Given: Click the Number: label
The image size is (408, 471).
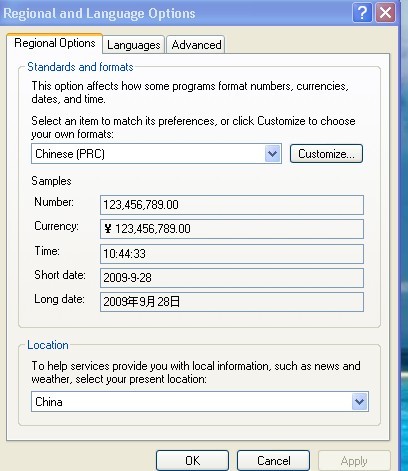Looking at the screenshot, I should tap(54, 202).
